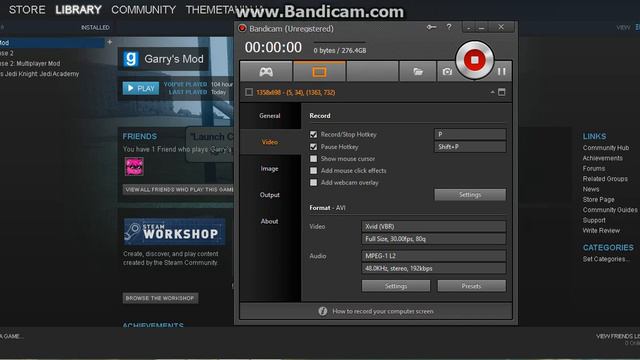This screenshot has height=360, width=640.
Task: Toggle full screen rectangle window icon
Action: click(502, 92)
